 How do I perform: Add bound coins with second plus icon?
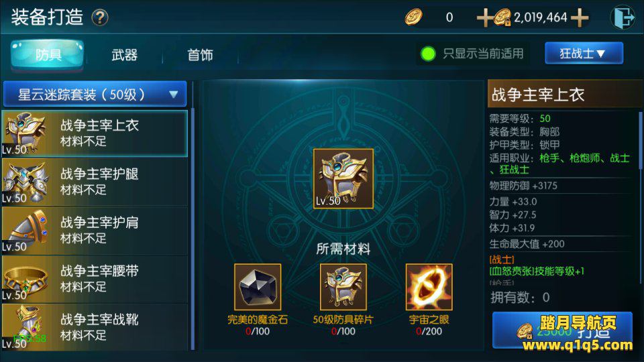tap(580, 18)
